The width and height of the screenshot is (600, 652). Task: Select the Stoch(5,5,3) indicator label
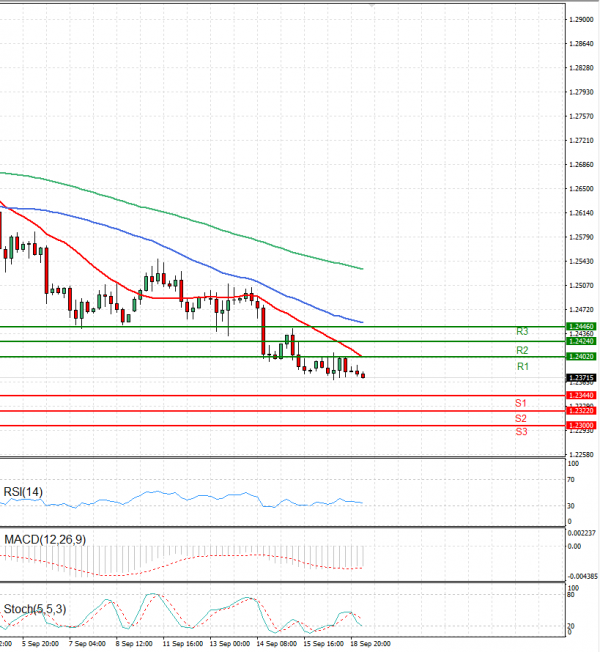pos(36,608)
